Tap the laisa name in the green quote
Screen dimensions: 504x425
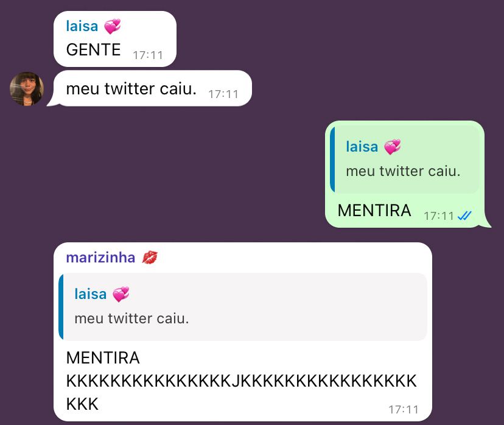click(x=362, y=147)
